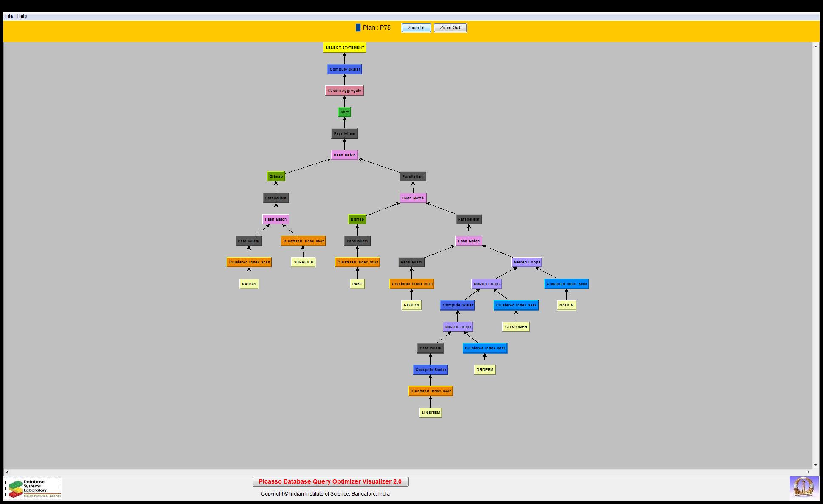Open the File menu
This screenshot has width=823, height=504.
click(x=9, y=16)
